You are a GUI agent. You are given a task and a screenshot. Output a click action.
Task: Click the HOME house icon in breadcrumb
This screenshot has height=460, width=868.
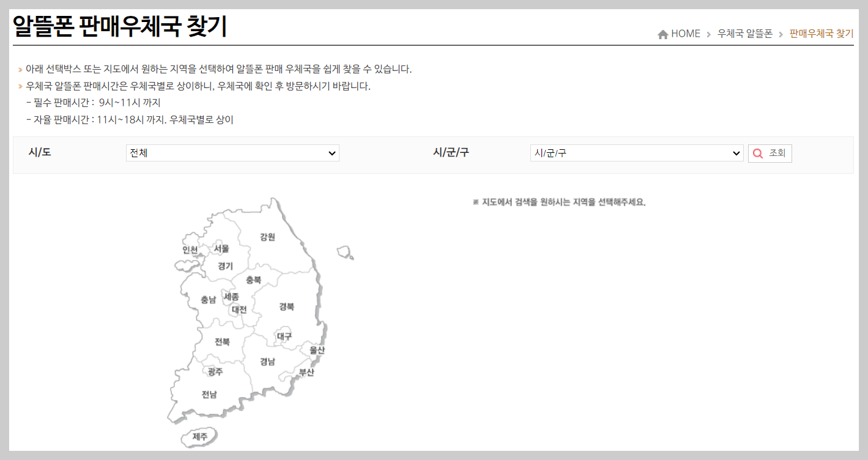click(x=663, y=34)
